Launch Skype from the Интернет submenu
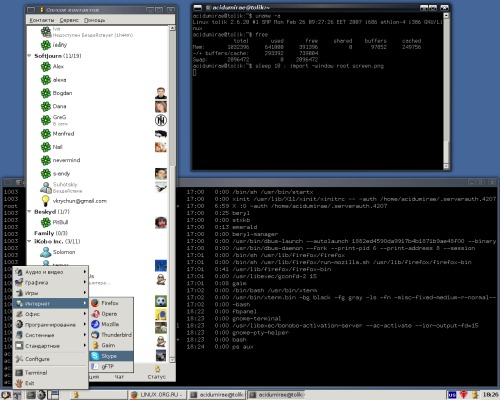The width and height of the screenshot is (500, 400). pyautogui.click(x=111, y=356)
